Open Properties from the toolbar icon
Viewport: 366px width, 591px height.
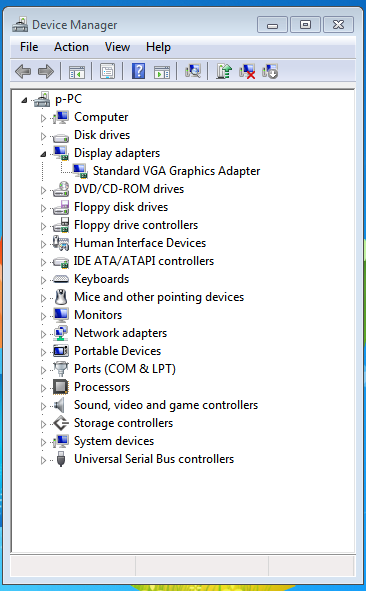tap(107, 71)
